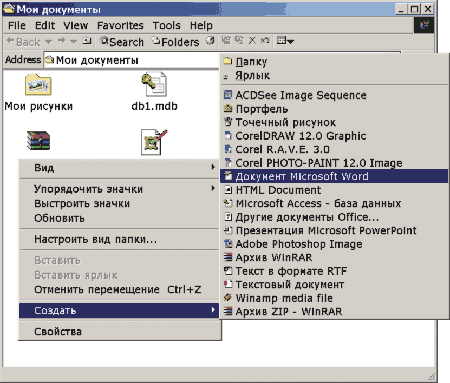Create CorelDRAW 12.0 Graphic file

pyautogui.click(x=334, y=136)
